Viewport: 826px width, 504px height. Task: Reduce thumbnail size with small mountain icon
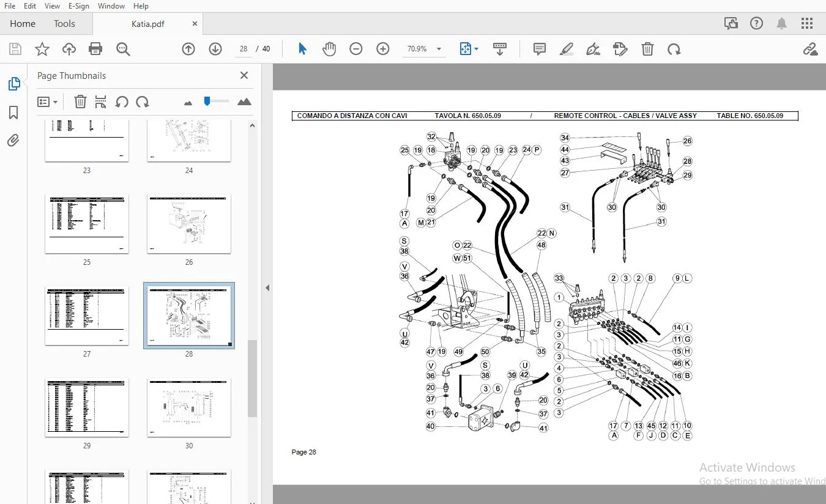click(x=188, y=103)
